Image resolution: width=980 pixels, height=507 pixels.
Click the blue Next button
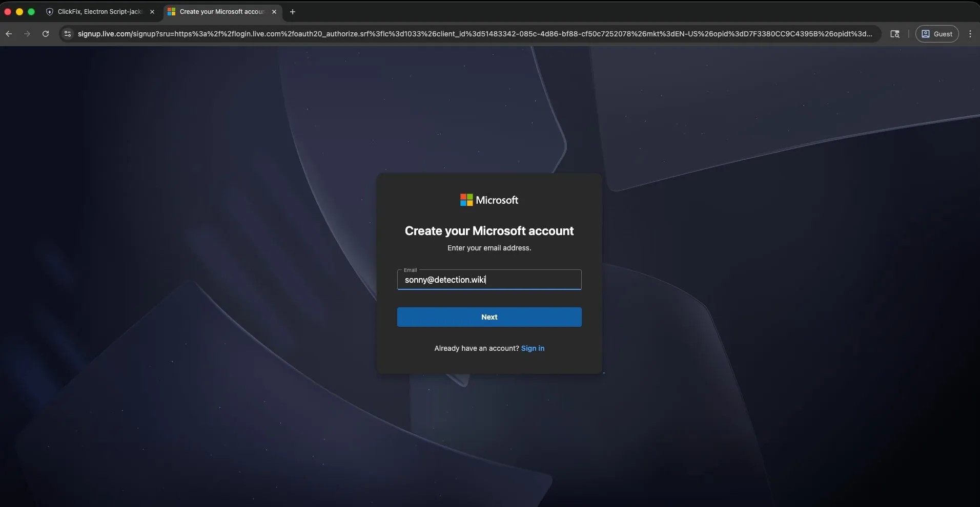[x=489, y=317]
